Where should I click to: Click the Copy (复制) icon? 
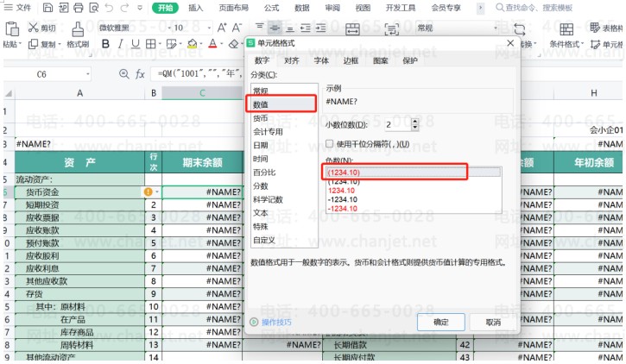tap(34, 44)
